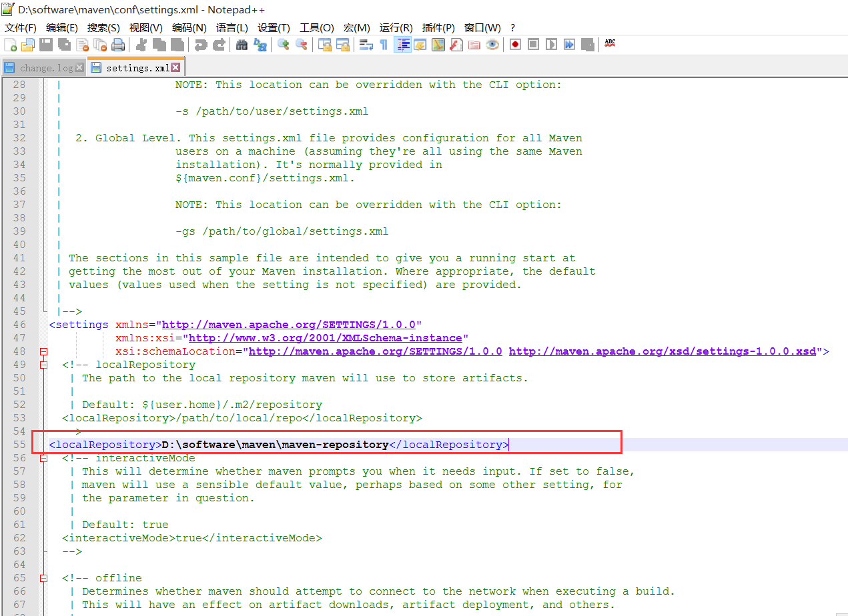The width and height of the screenshot is (848, 616).
Task: Click the Save All icon
Action: coord(64,45)
